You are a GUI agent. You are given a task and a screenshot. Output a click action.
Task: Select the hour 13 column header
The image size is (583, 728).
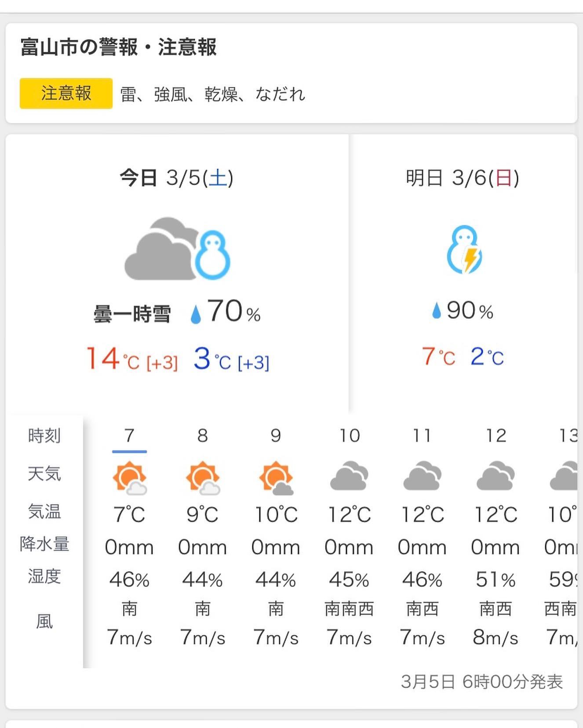pyautogui.click(x=568, y=436)
